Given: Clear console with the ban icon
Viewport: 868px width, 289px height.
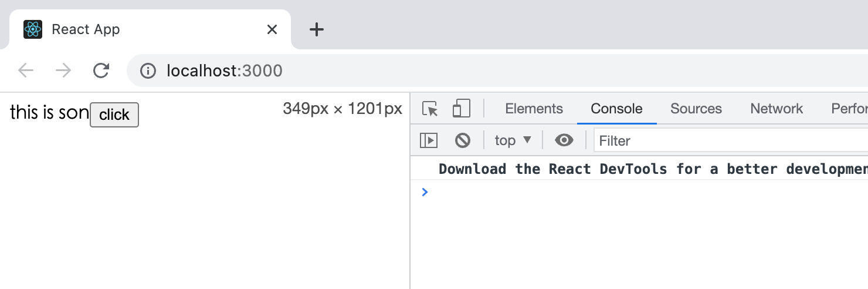Looking at the screenshot, I should pos(463,140).
